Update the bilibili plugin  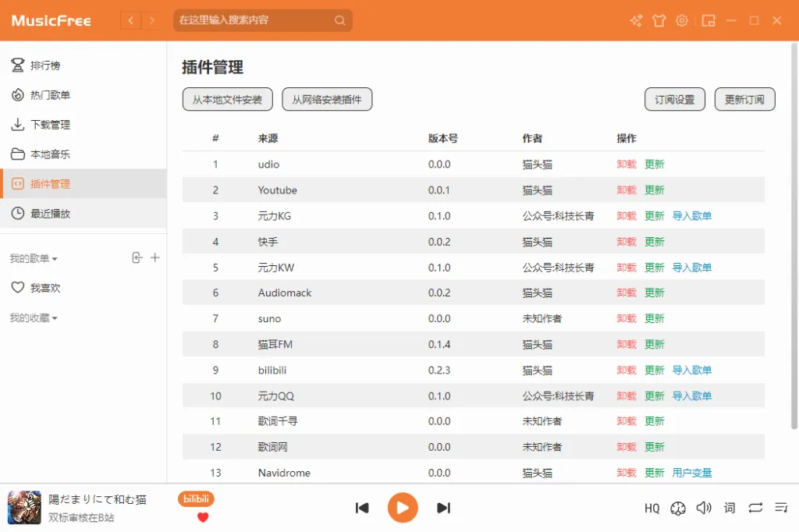point(655,370)
